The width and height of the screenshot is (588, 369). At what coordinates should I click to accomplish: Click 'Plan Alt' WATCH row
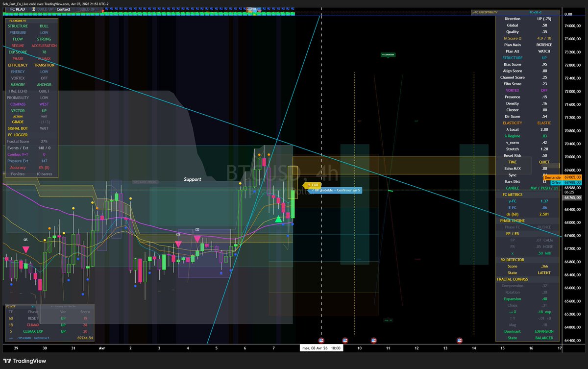(x=528, y=51)
